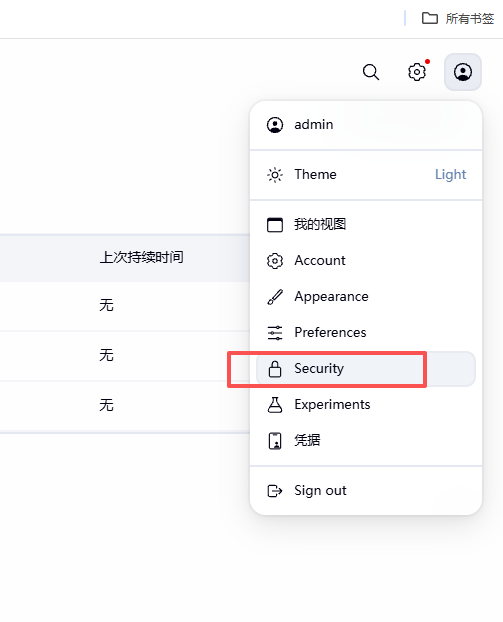Open the 所有书签 bookmarks folder

458,18
